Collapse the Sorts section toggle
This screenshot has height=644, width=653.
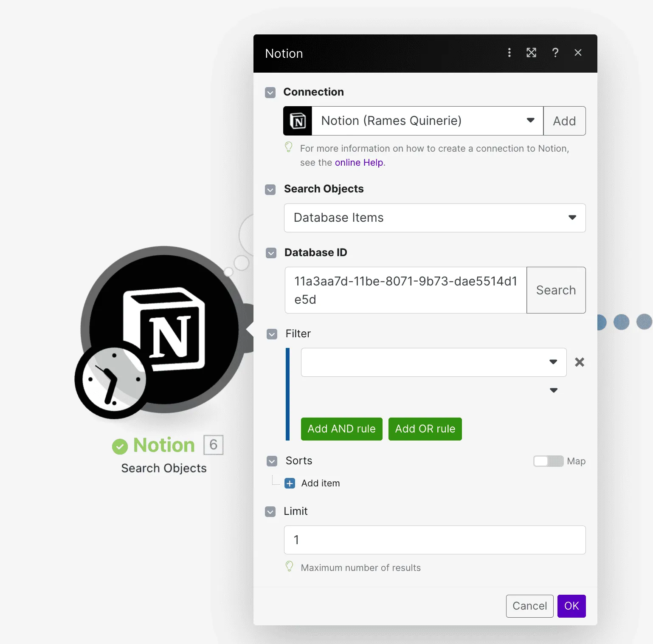click(272, 461)
